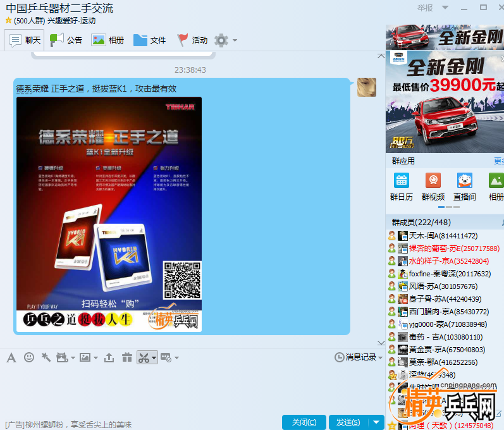504x430 pixels.
Task: Click the gift box icon
Action: (x=127, y=357)
